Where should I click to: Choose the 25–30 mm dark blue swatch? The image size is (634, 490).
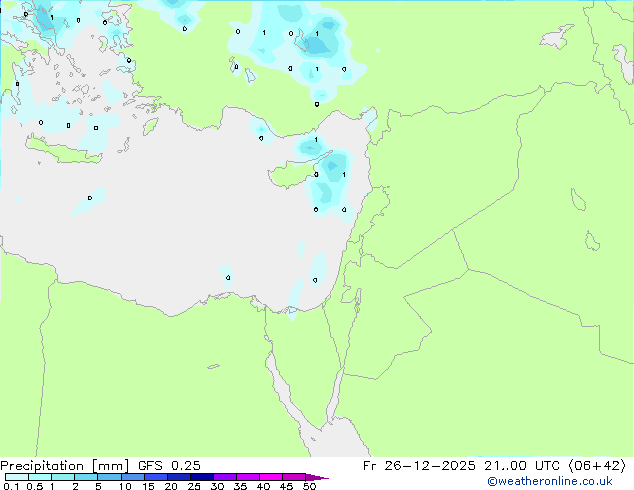tap(202, 477)
